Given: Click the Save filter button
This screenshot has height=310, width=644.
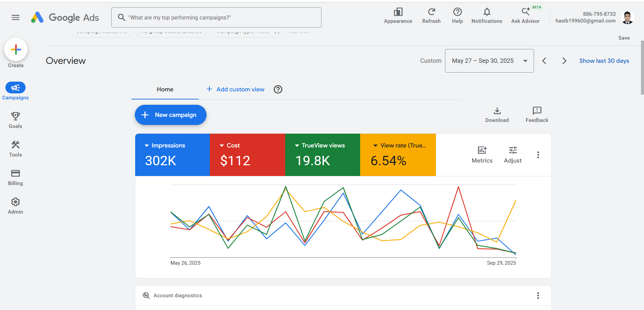Looking at the screenshot, I should click(x=624, y=38).
